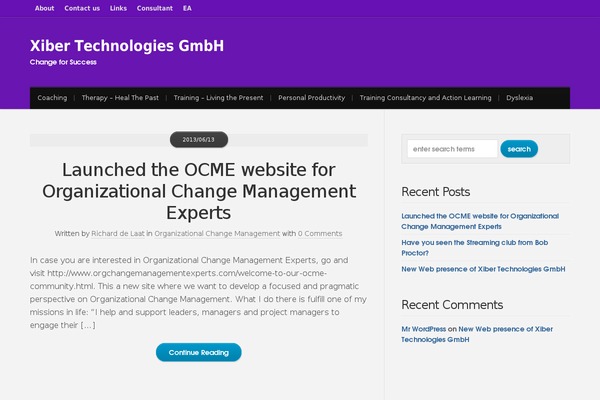Go to Contact us page

coord(82,8)
